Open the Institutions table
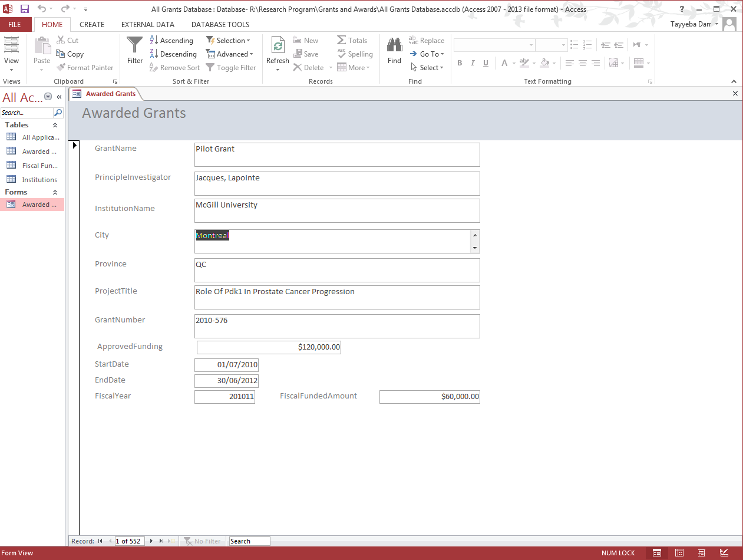 tap(32, 180)
